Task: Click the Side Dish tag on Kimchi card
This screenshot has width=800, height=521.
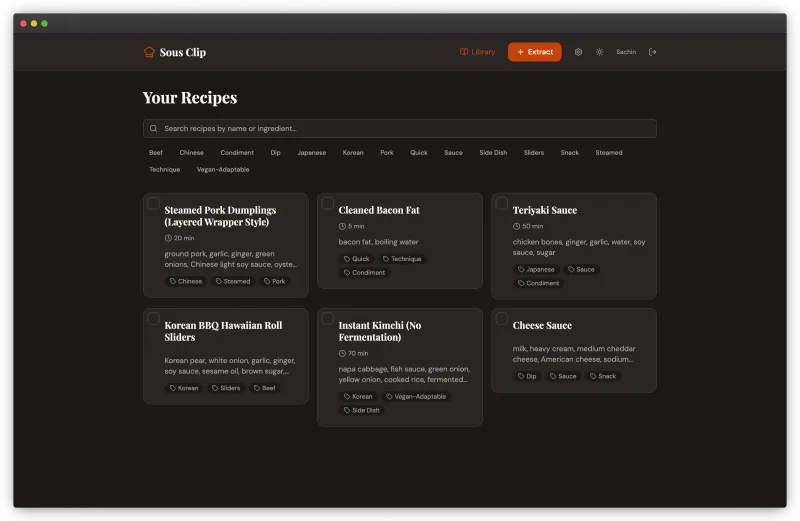Action: (x=362, y=410)
